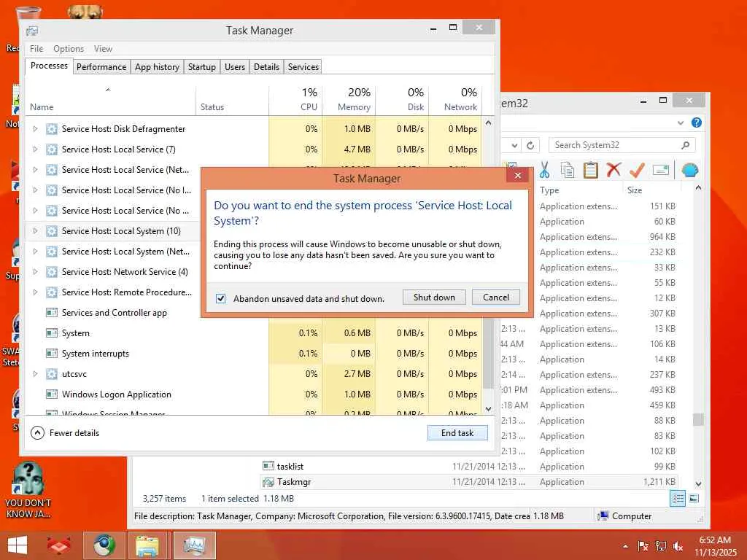Click the Explorer file list scrollbar thumb
Image resolution: width=747 pixels, height=560 pixels.
point(698,419)
